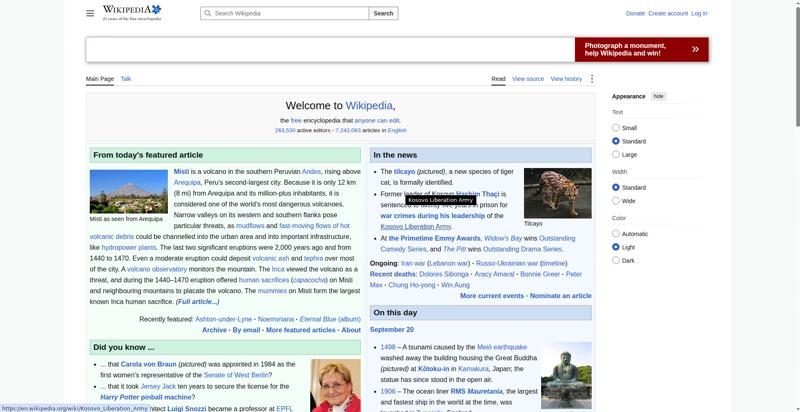Open the Read tab
The height and width of the screenshot is (412, 800).
click(x=498, y=79)
